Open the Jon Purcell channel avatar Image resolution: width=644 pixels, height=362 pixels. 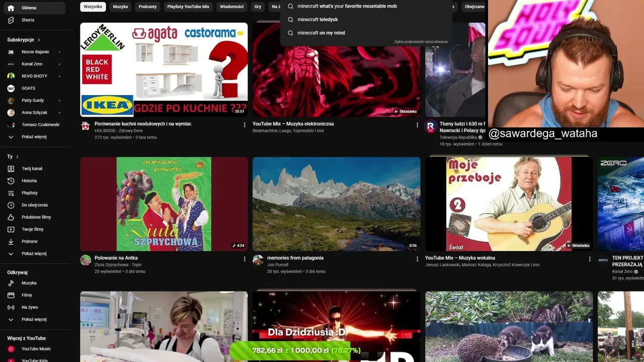[258, 260]
